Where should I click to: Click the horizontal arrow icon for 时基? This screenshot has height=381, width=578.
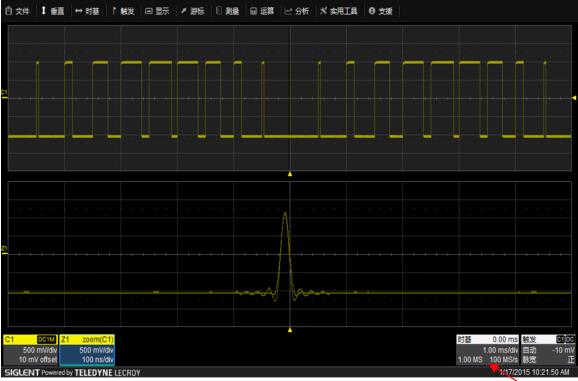[x=79, y=11]
